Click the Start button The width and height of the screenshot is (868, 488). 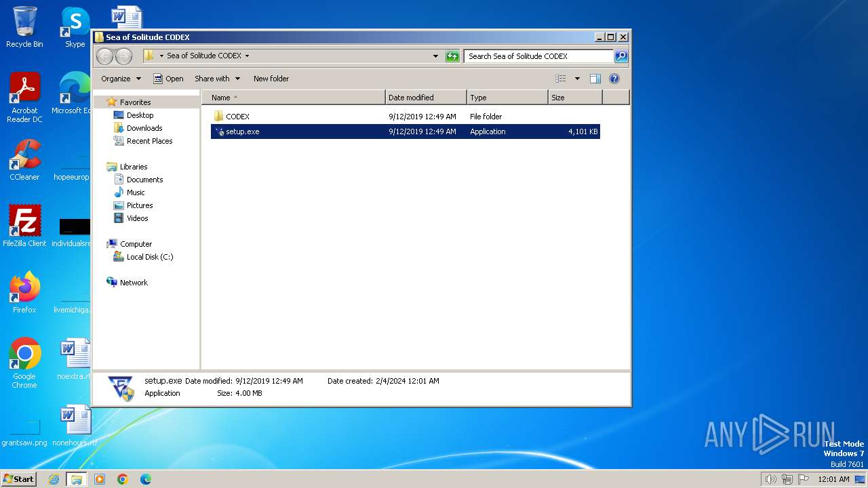click(x=19, y=479)
